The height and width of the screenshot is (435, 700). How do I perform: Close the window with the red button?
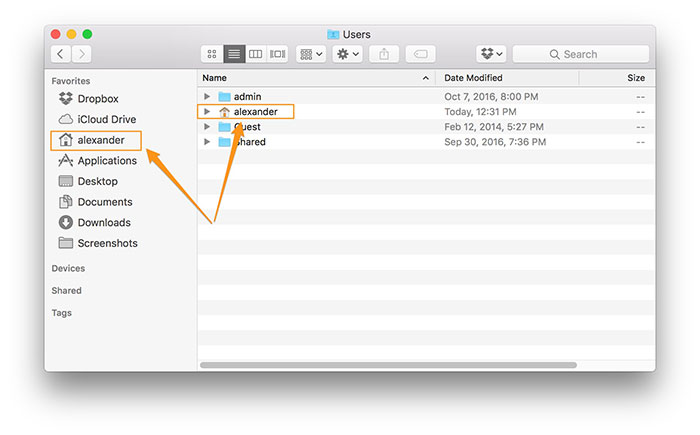[56, 34]
